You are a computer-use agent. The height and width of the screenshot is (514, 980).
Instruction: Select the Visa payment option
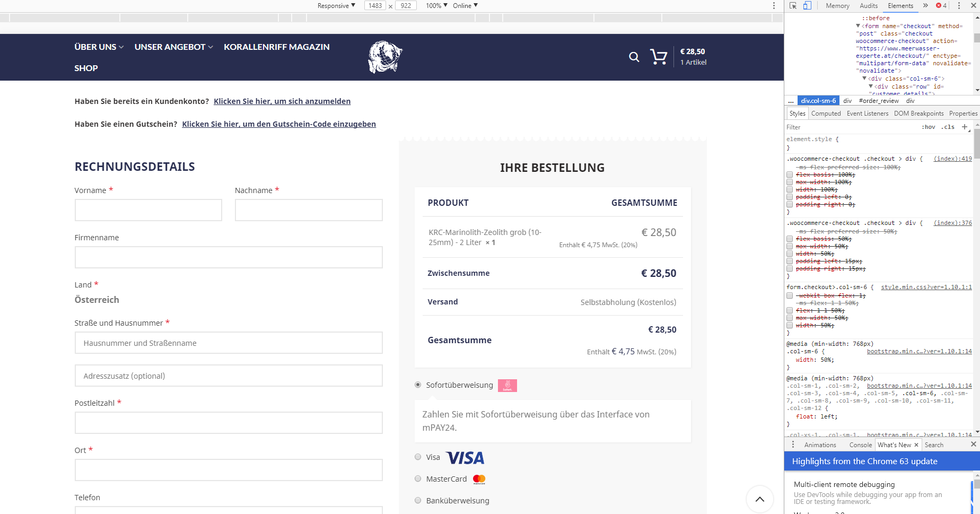coord(418,457)
